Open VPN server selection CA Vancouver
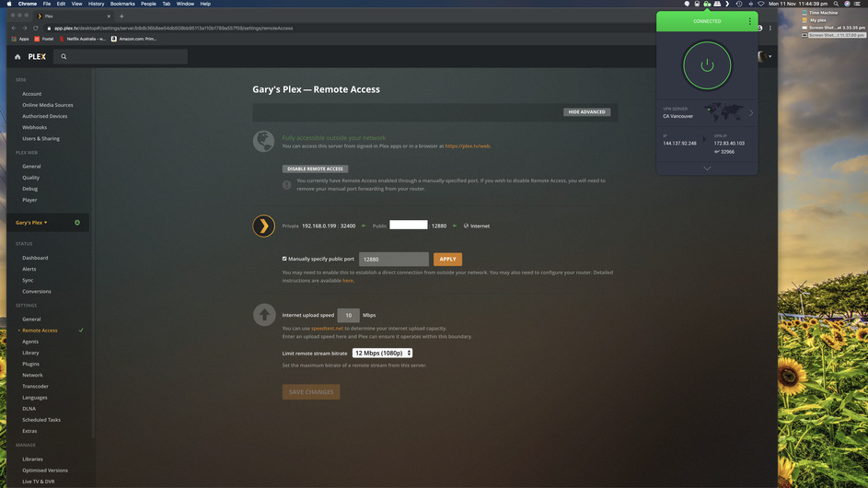 click(707, 113)
